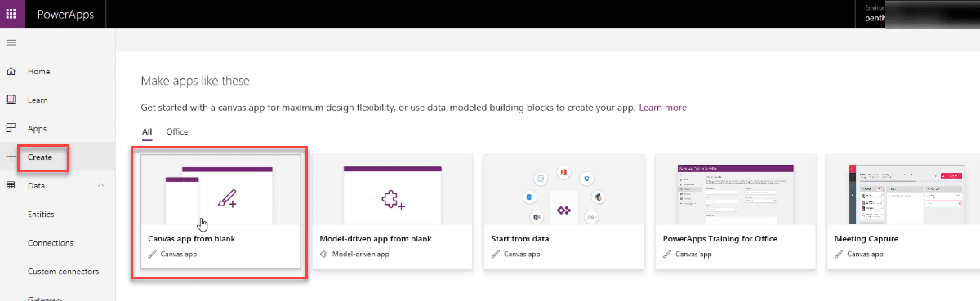Click pencil icon under Meeting Capture
This screenshot has height=301, width=980.
838,255
